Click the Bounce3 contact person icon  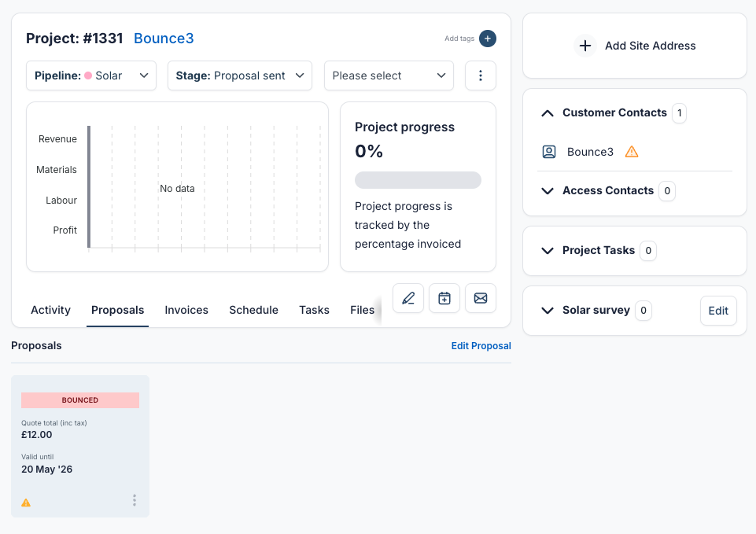[x=549, y=152]
